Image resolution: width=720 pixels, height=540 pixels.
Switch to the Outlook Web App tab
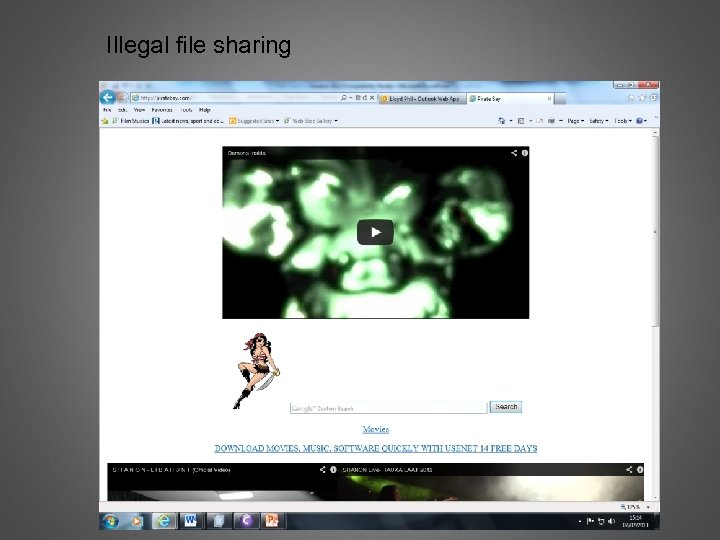click(x=423, y=98)
